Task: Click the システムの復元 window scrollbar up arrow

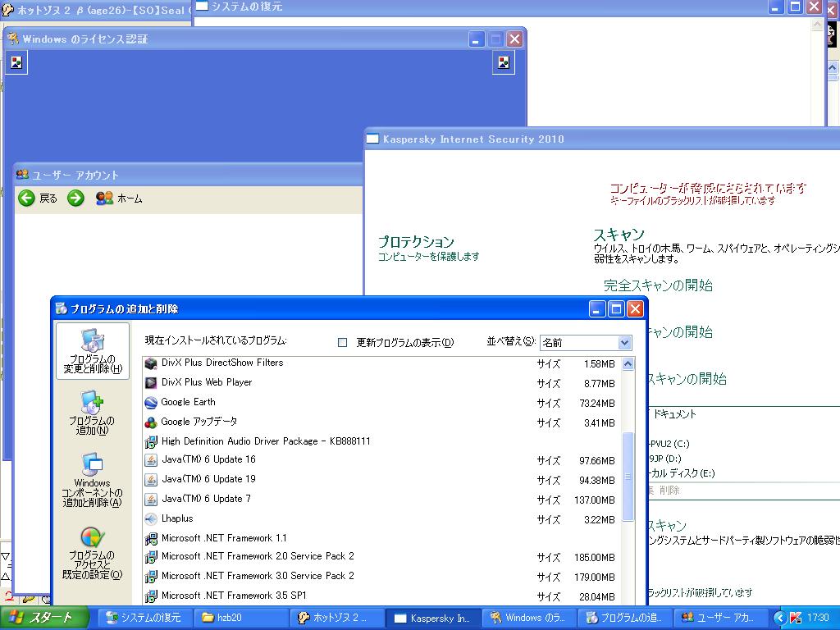Action: 818,25
